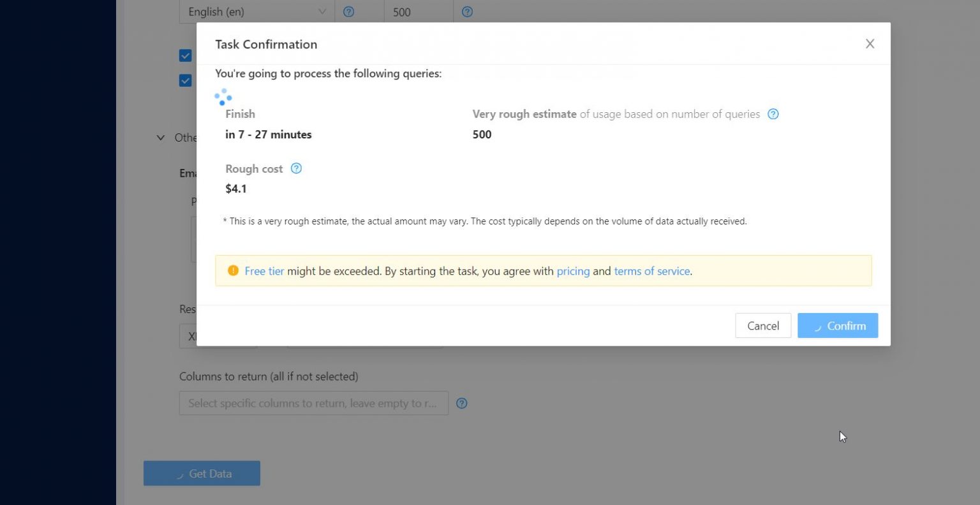Collapse the Other section chevron

161,138
